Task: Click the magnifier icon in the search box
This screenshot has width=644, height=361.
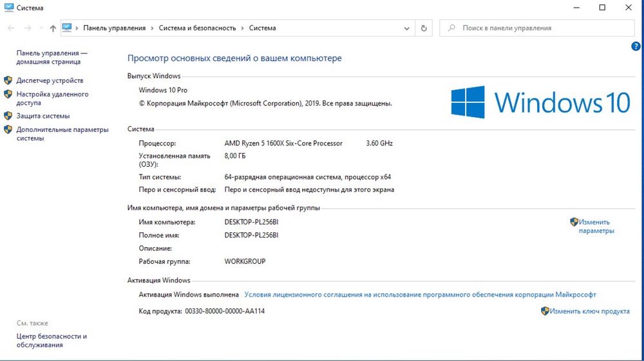Action: coord(451,28)
